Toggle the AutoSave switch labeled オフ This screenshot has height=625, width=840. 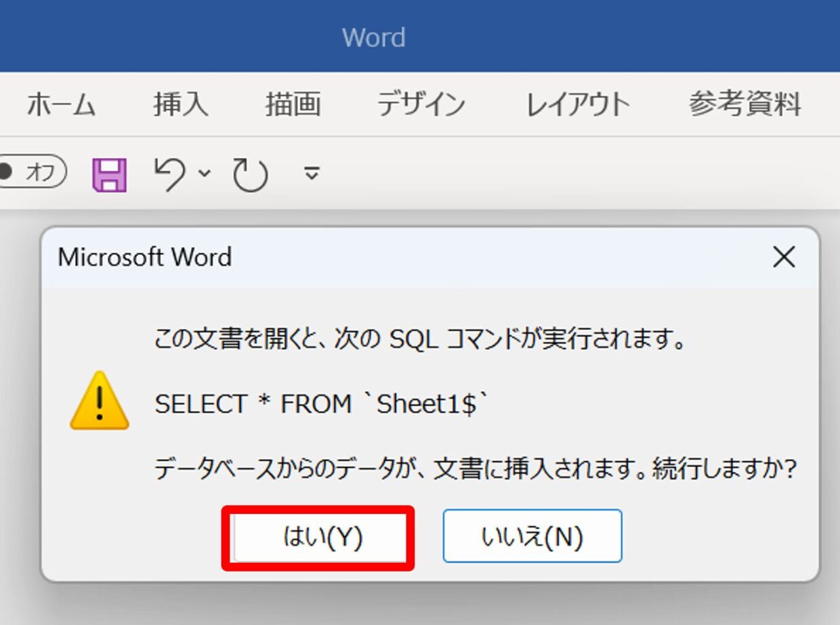pyautogui.click(x=33, y=172)
